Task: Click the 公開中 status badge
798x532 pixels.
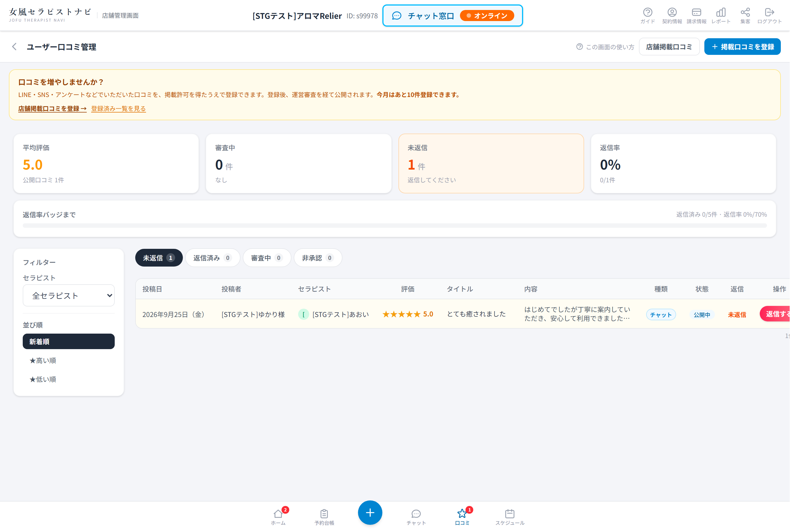Action: pyautogui.click(x=709, y=318)
